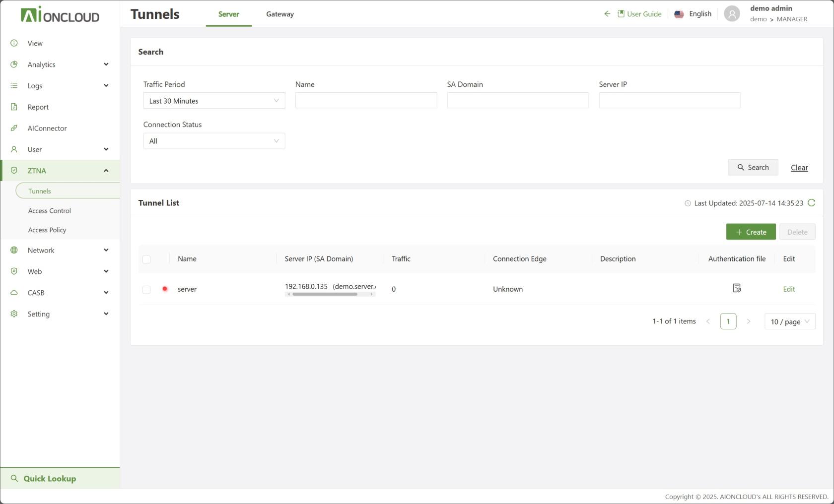The height and width of the screenshot is (504, 834).
Task: Open the Traffic Period dropdown
Action: 214,101
